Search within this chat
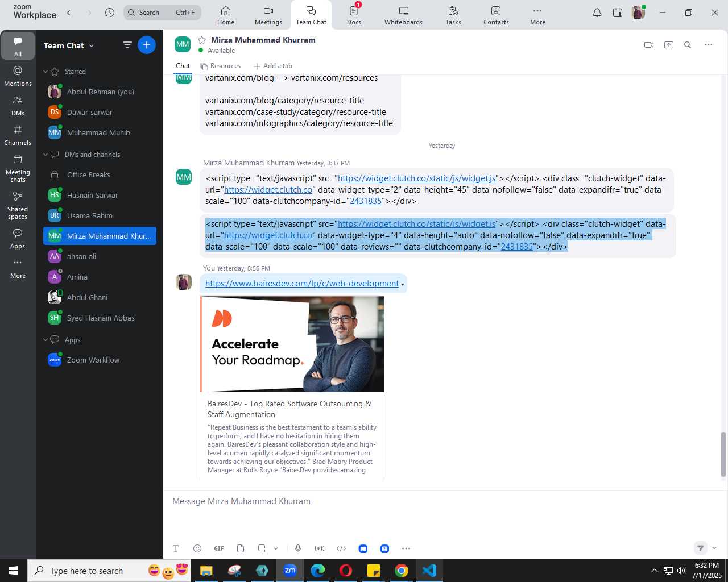Image resolution: width=728 pixels, height=582 pixels. click(688, 45)
